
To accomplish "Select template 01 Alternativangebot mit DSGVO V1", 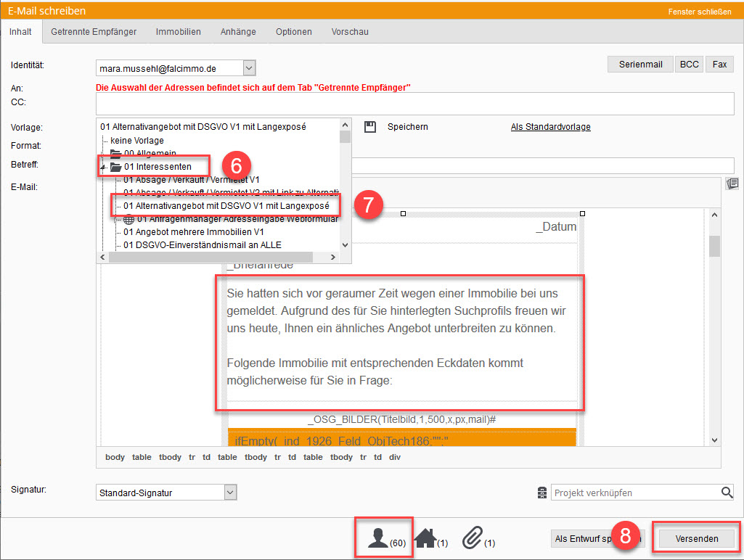I will (226, 206).
